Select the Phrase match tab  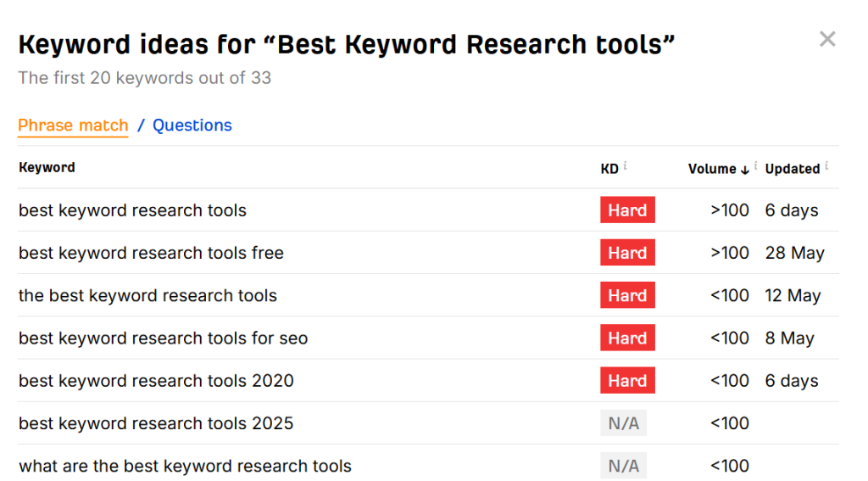(x=73, y=126)
